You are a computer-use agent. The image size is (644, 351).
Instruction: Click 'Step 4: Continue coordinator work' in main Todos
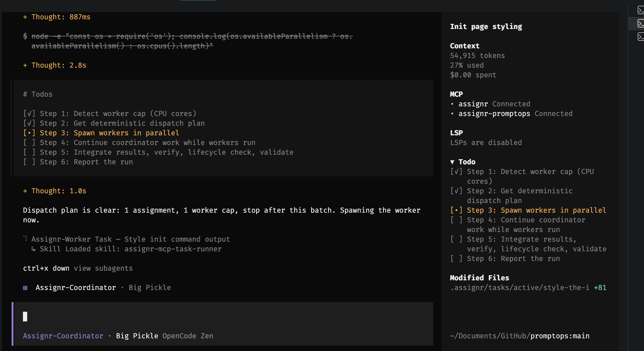coord(148,143)
